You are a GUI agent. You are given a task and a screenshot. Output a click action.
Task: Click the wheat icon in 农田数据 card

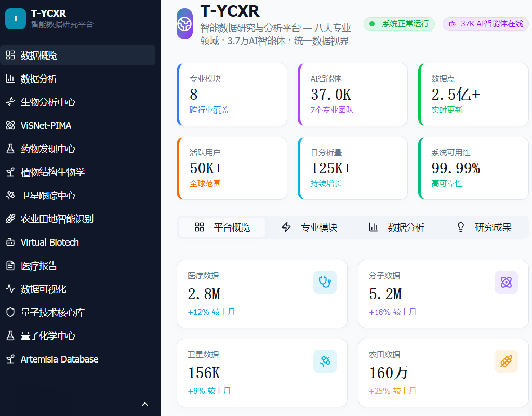[x=506, y=361]
